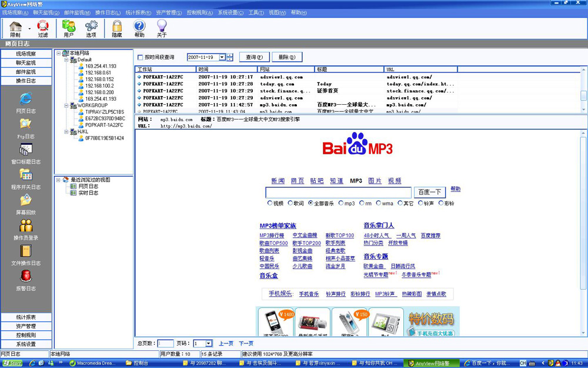Open the 资产管理 menu in menu bar
This screenshot has width=588, height=368.
(x=169, y=12)
